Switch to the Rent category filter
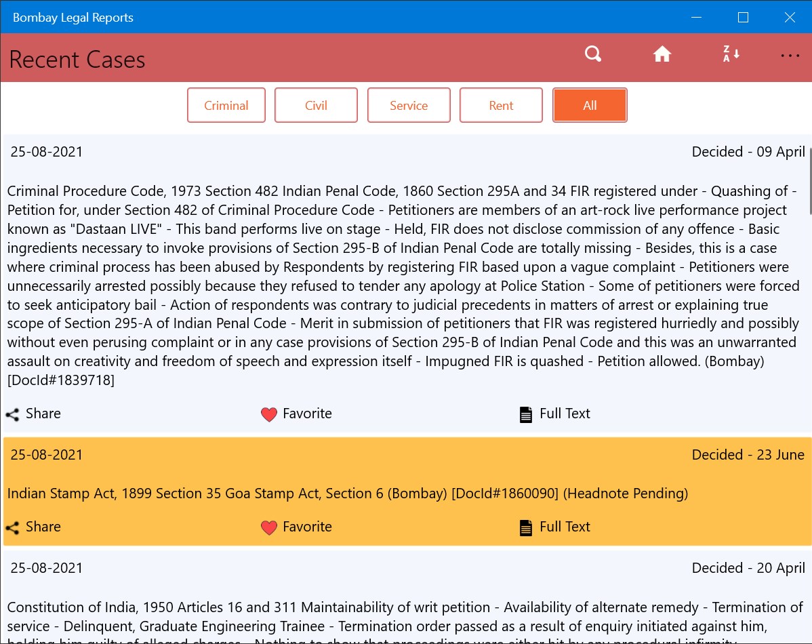 [501, 105]
